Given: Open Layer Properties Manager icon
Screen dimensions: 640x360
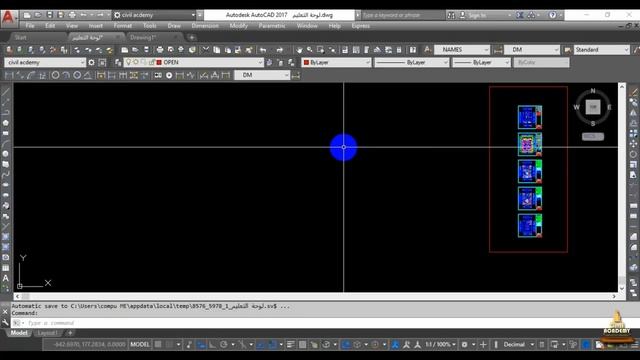Looking at the screenshot, I should point(118,62).
